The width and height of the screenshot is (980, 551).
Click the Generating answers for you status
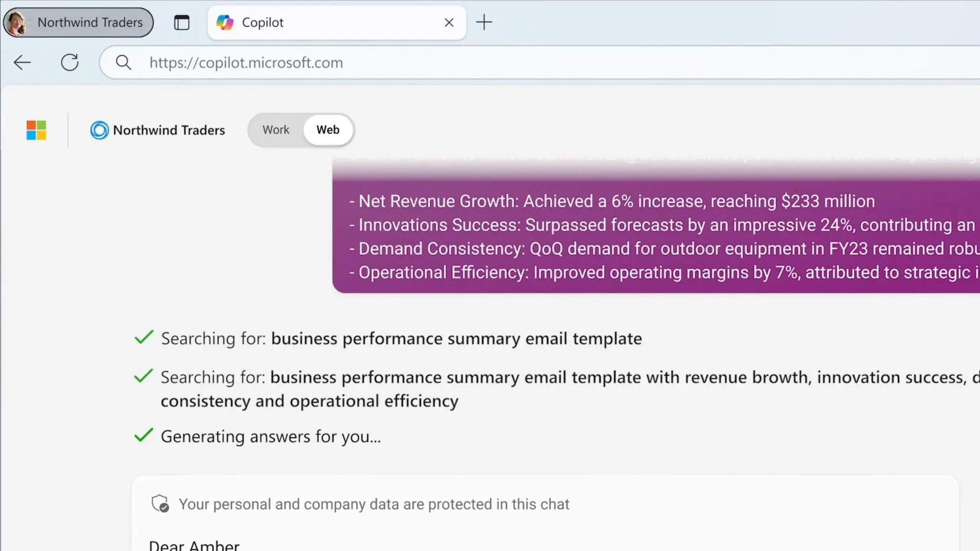[270, 437]
